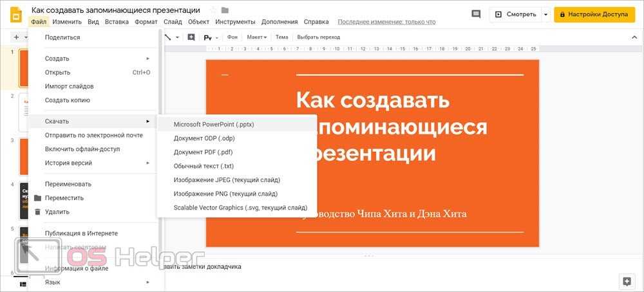644x292 pixels.
Task: Open the Вид menu
Action: [93, 22]
